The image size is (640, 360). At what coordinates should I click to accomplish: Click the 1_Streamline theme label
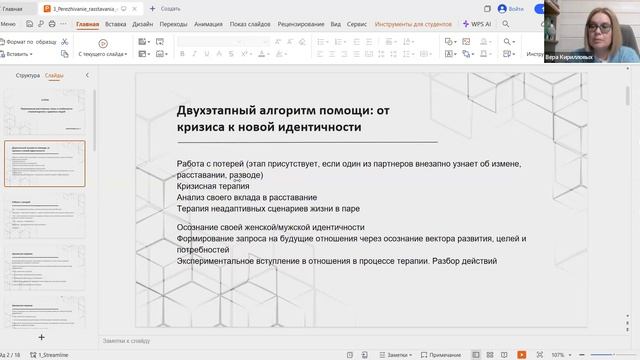[49, 355]
